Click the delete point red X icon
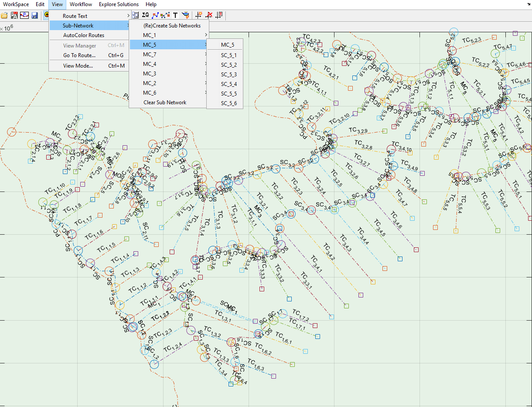532x407 pixels. 209,15
